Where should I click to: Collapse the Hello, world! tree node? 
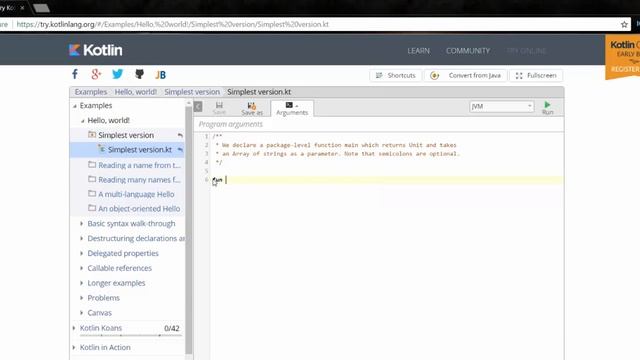click(82, 121)
